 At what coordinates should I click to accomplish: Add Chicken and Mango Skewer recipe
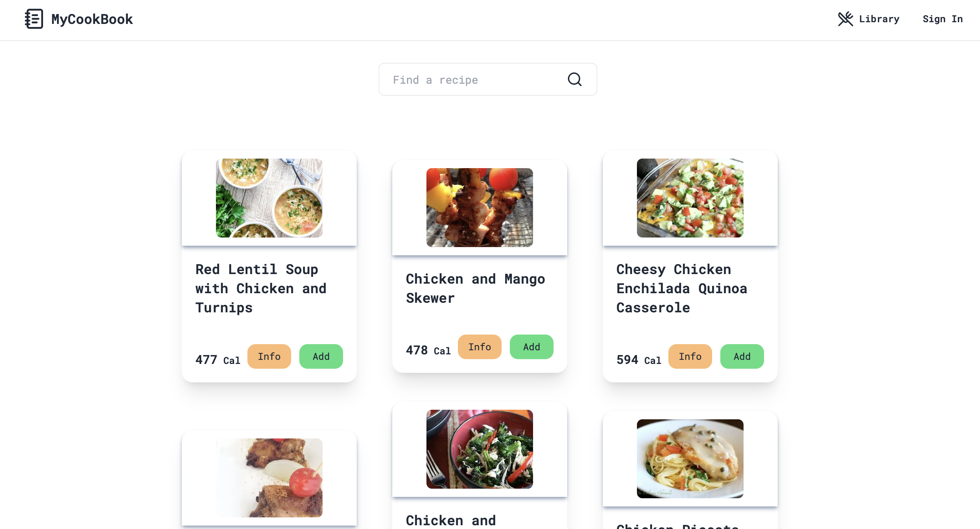click(x=531, y=347)
